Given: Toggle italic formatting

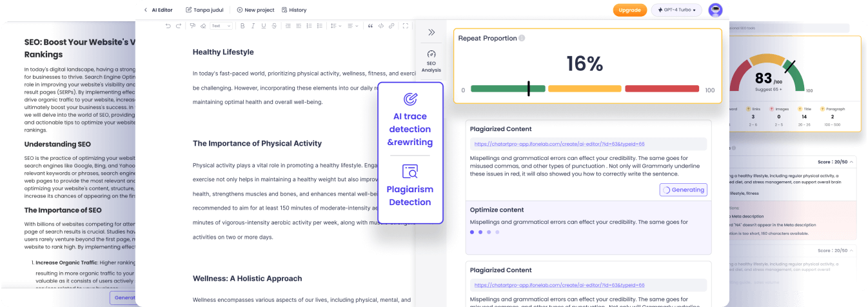Looking at the screenshot, I should (253, 26).
